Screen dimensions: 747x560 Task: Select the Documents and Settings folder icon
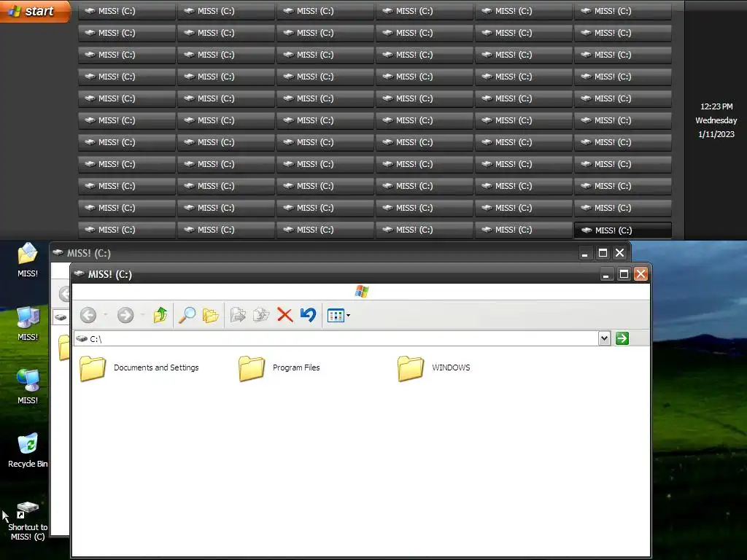coord(93,368)
